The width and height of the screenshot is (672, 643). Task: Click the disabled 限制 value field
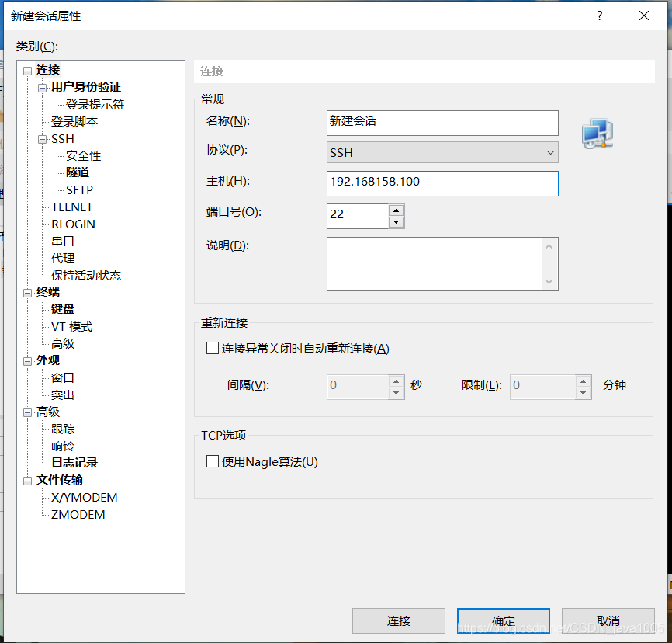[x=543, y=387]
